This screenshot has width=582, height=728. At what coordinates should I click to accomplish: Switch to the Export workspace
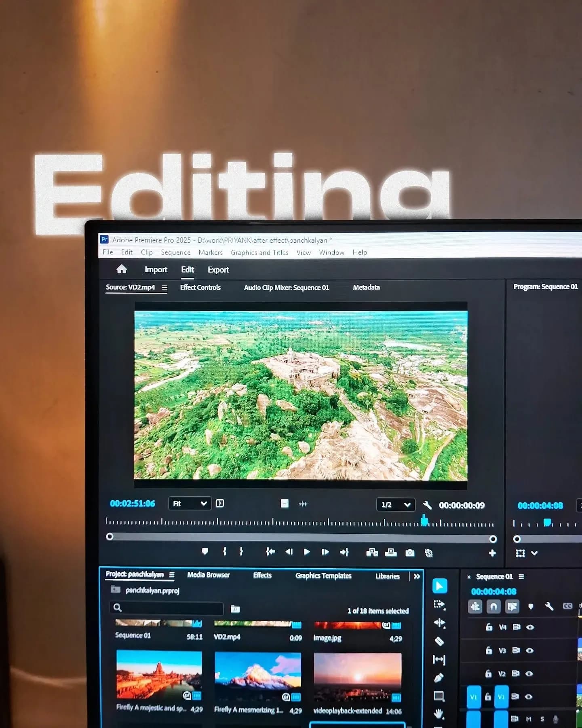[218, 270]
